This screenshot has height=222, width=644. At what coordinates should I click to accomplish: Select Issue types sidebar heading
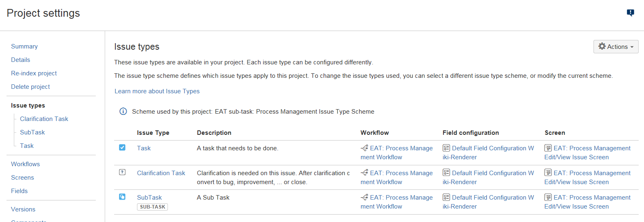[28, 106]
